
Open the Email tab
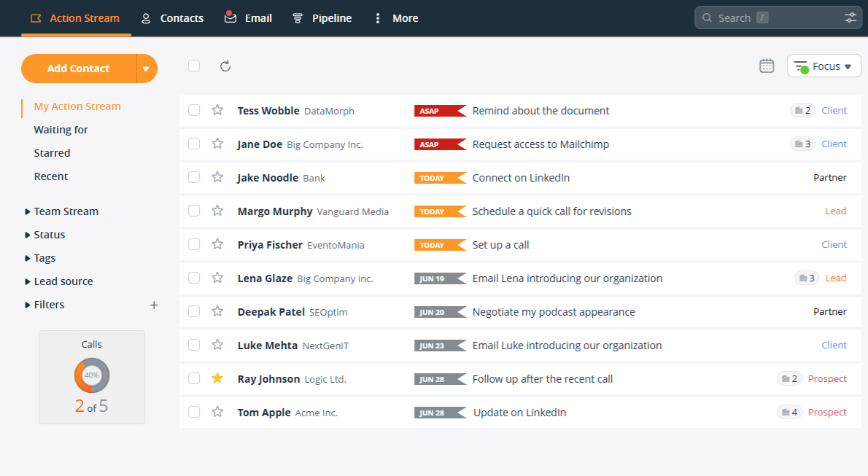[x=248, y=18]
